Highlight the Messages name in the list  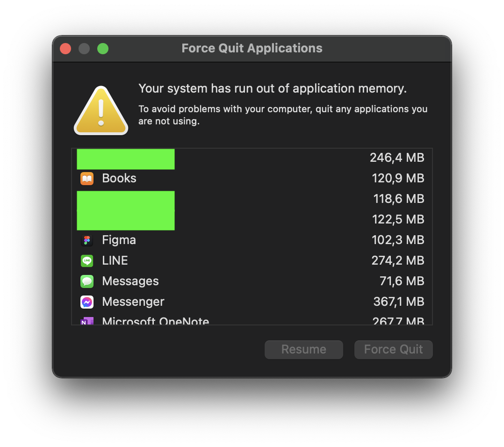point(130,281)
